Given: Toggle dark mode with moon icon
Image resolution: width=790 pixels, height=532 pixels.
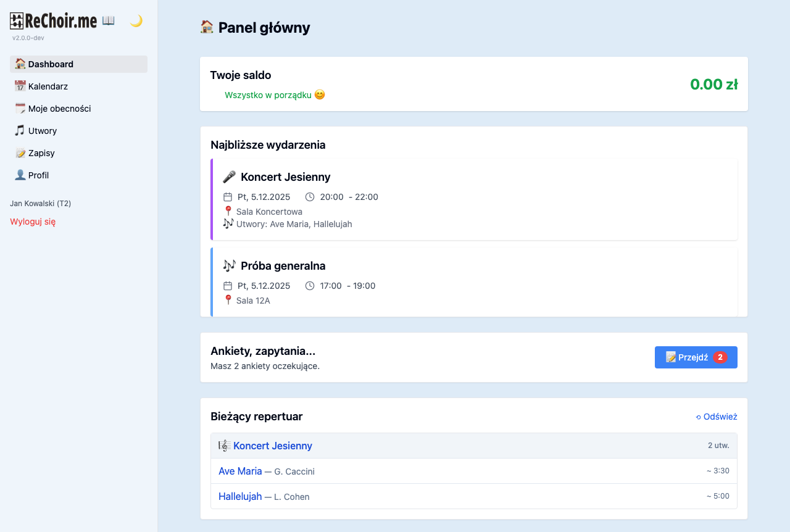Looking at the screenshot, I should click(x=136, y=21).
